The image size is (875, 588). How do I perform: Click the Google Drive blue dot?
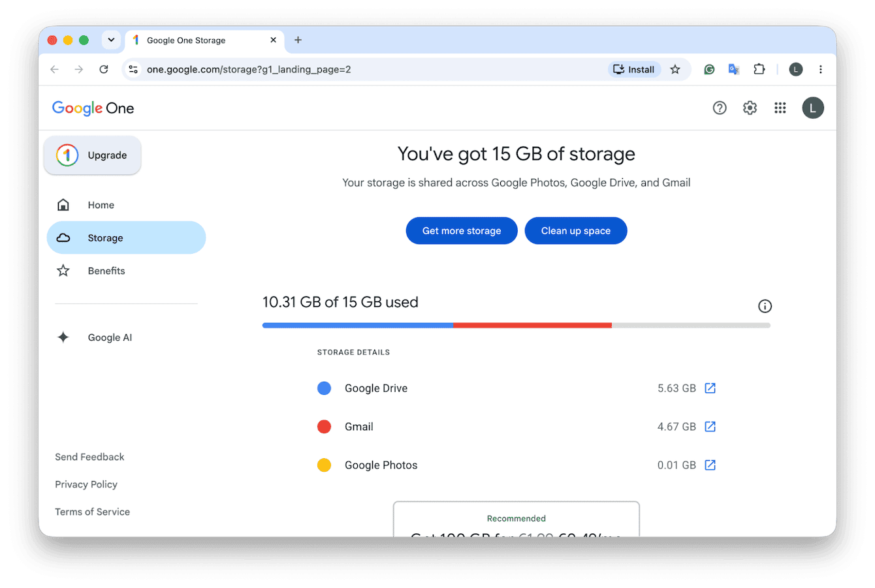pos(325,388)
